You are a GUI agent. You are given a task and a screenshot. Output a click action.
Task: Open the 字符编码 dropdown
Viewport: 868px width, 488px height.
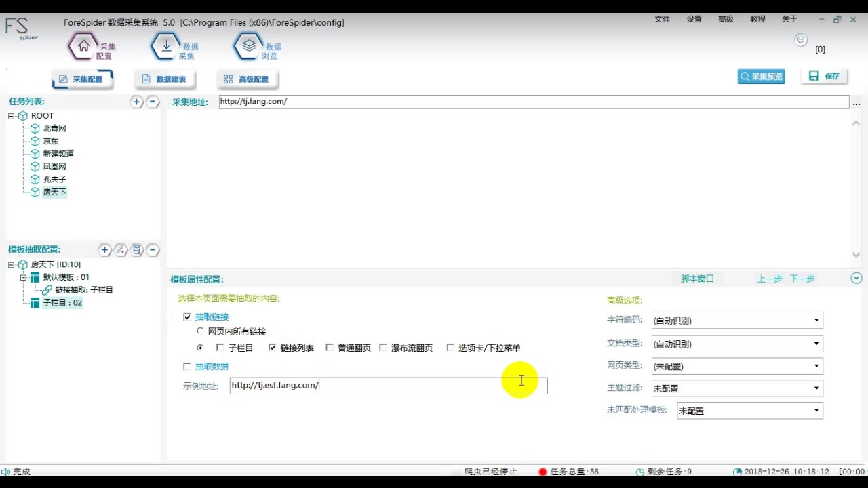point(737,321)
